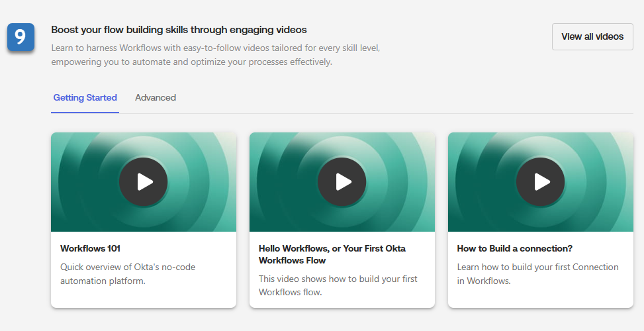Start the How to Build a connection video
Image resolution: width=644 pixels, height=331 pixels.
coord(540,182)
